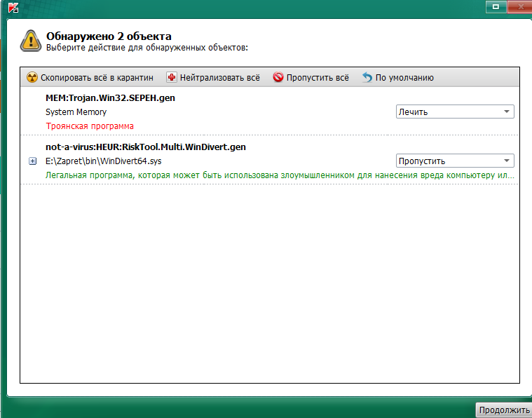The image size is (532, 418).
Task: Select not-a-virus:HEUR:RiskTool.Multi.WinDivert.gen name
Action: [x=146, y=147]
